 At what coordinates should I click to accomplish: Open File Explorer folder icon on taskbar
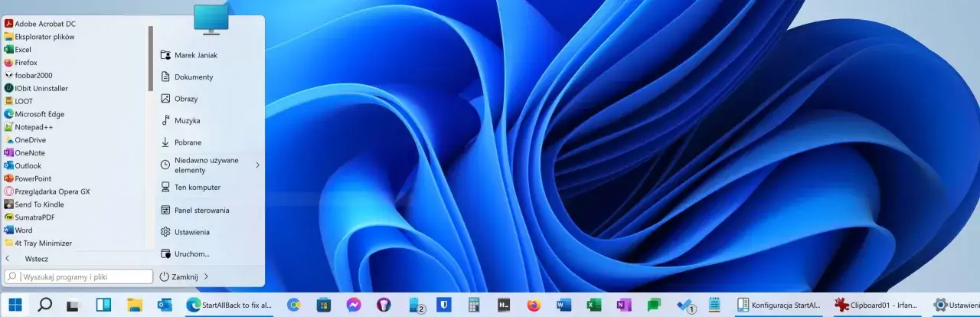(134, 305)
